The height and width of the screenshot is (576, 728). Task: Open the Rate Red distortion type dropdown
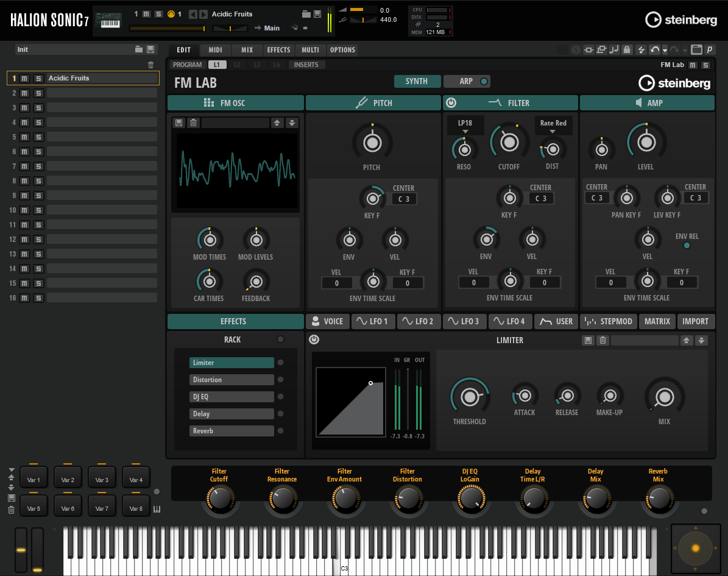point(553,125)
